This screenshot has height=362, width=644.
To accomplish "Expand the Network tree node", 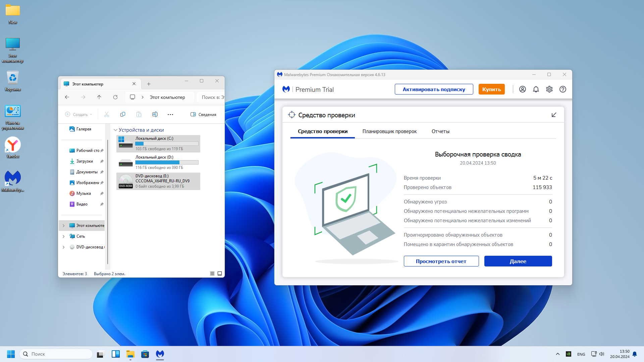I will (x=64, y=236).
